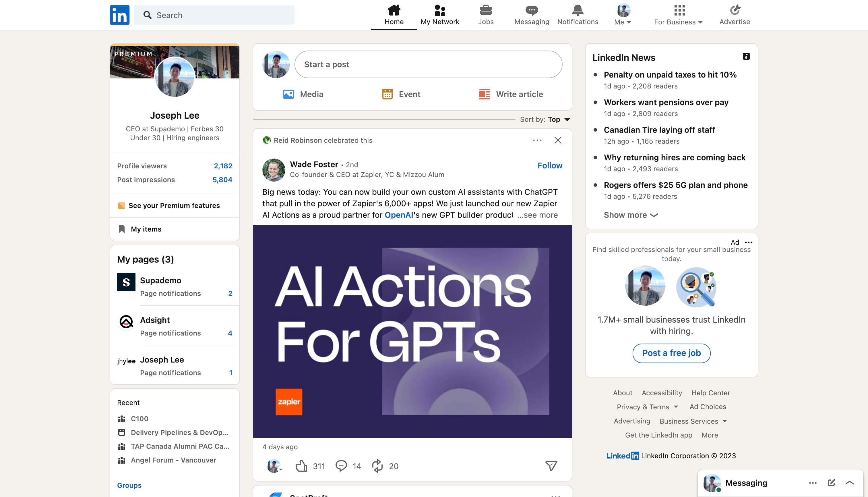Comment on the Zapier post
The image size is (868, 497).
coord(341,466)
